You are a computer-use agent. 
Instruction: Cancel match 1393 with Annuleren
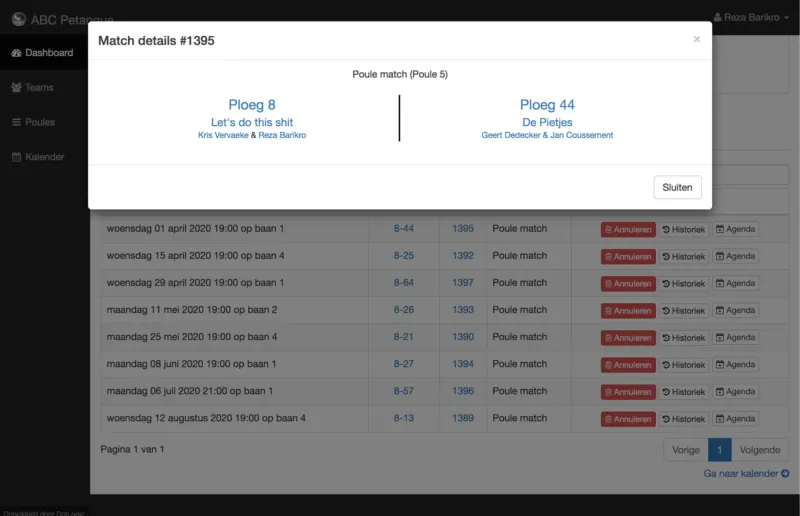click(x=628, y=310)
